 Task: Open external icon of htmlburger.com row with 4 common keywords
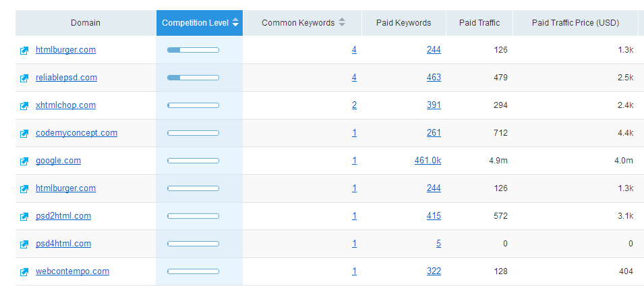(24, 51)
